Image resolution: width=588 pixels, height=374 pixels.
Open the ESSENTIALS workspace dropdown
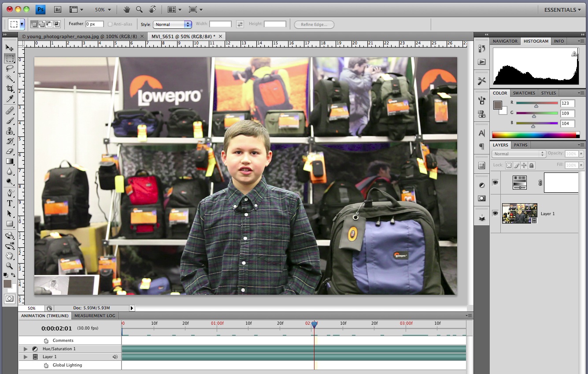562,10
